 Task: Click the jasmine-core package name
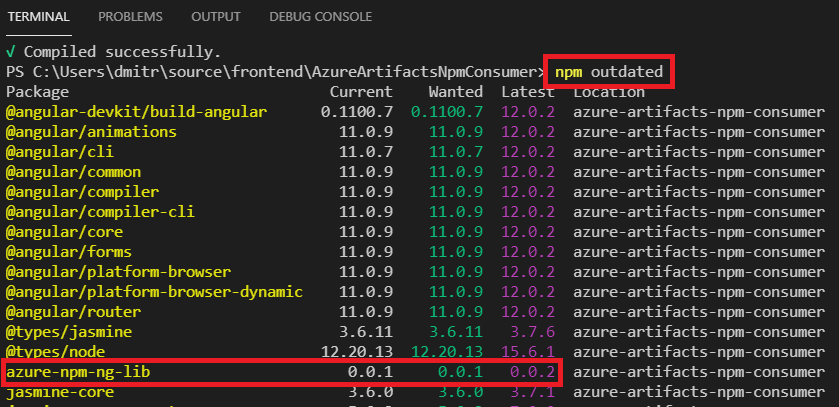pos(60,392)
